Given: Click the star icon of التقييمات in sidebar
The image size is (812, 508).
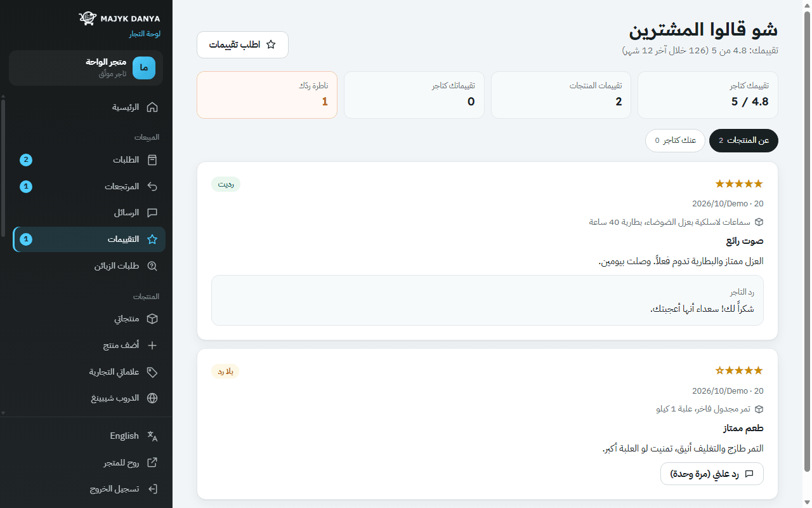Looking at the screenshot, I should (152, 239).
